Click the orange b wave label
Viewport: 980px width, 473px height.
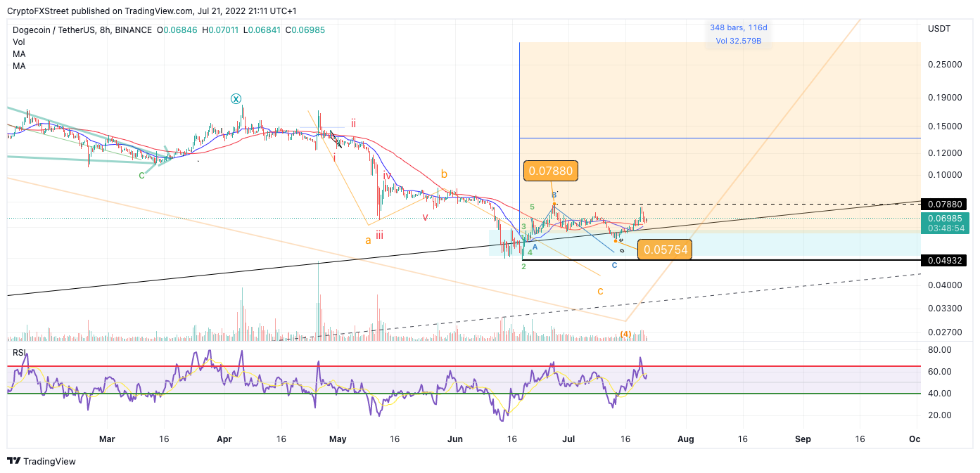click(x=444, y=174)
